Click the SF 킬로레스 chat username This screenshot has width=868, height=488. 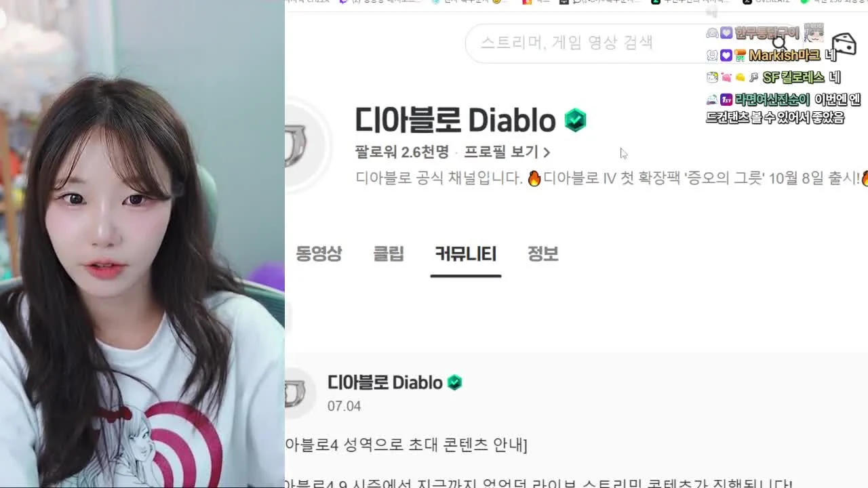[x=793, y=77]
